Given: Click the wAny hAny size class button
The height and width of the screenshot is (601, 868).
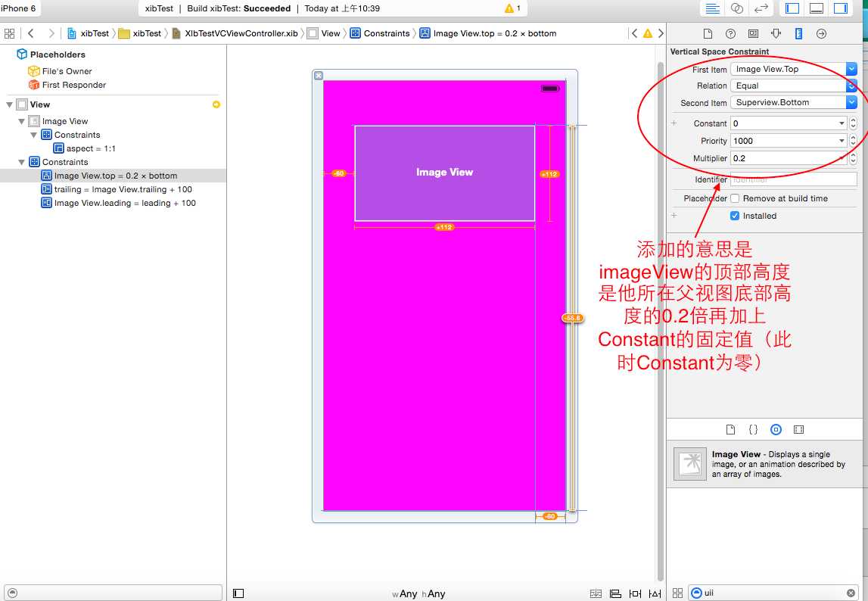Looking at the screenshot, I should 418,593.
